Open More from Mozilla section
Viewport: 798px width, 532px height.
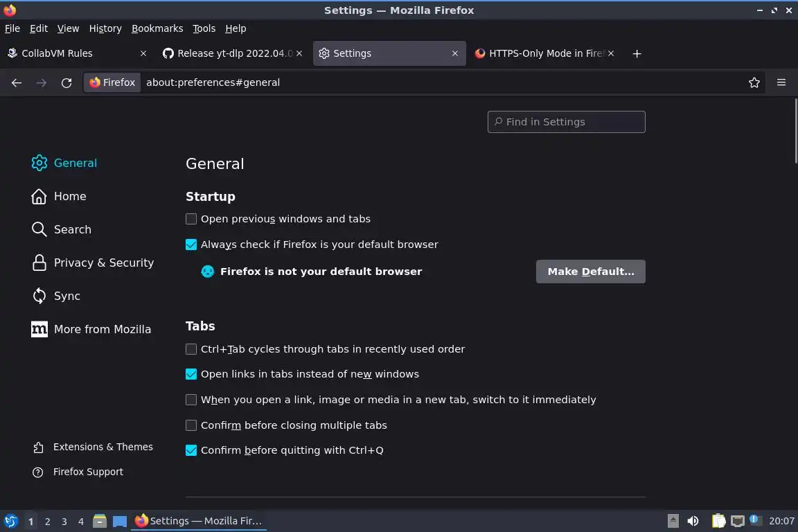[91, 329]
